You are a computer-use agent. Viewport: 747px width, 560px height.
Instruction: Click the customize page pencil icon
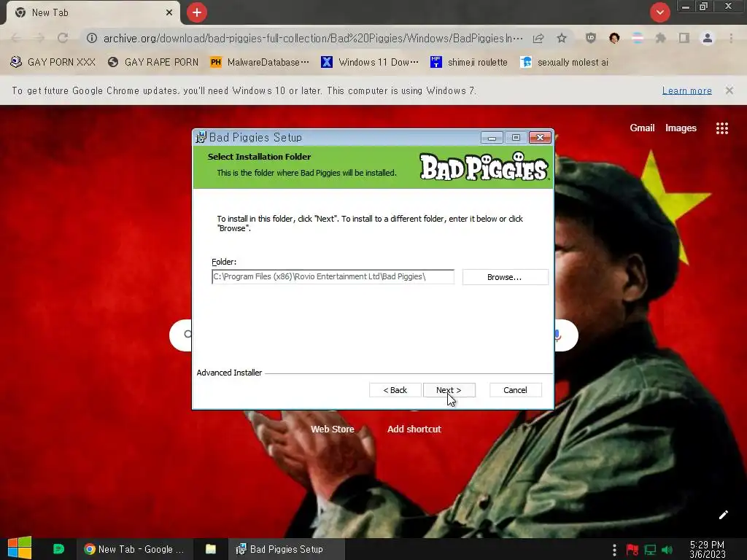[x=723, y=515]
